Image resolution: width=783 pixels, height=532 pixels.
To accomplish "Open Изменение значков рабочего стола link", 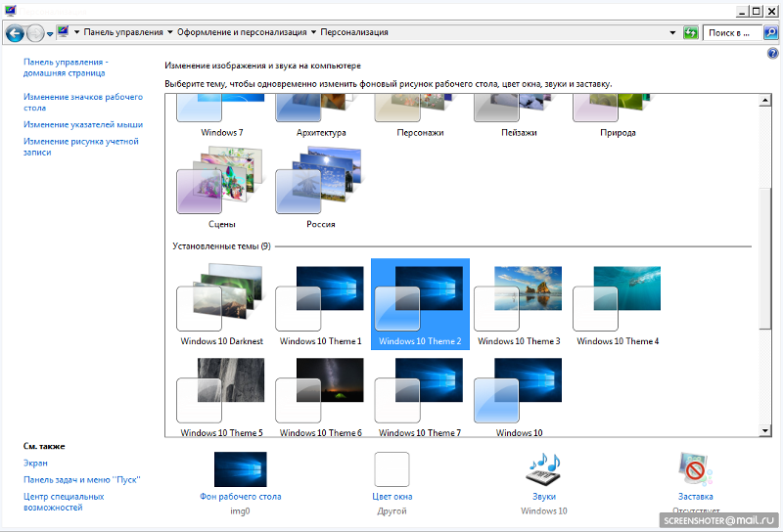I will [83, 103].
